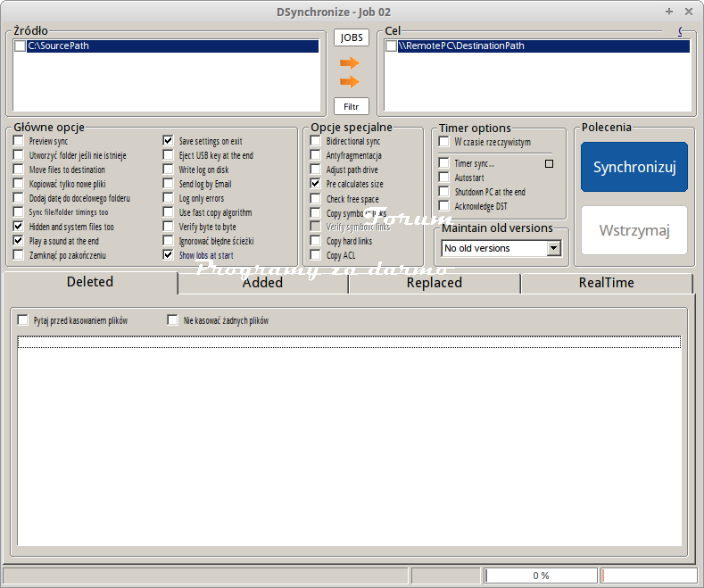This screenshot has height=588, width=704.
Task: Enable Move files to destination
Action: click(x=19, y=170)
